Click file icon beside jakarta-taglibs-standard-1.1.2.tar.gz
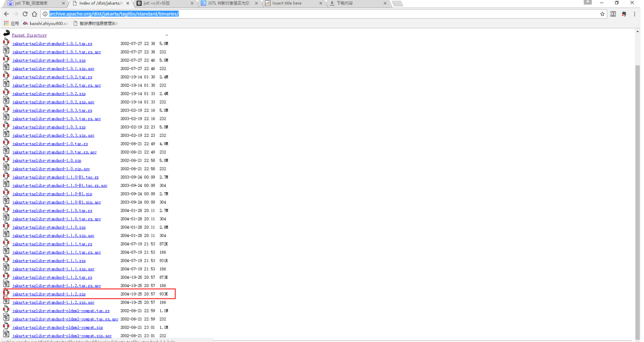Viewport: 644px width, 342px height. [x=6, y=276]
